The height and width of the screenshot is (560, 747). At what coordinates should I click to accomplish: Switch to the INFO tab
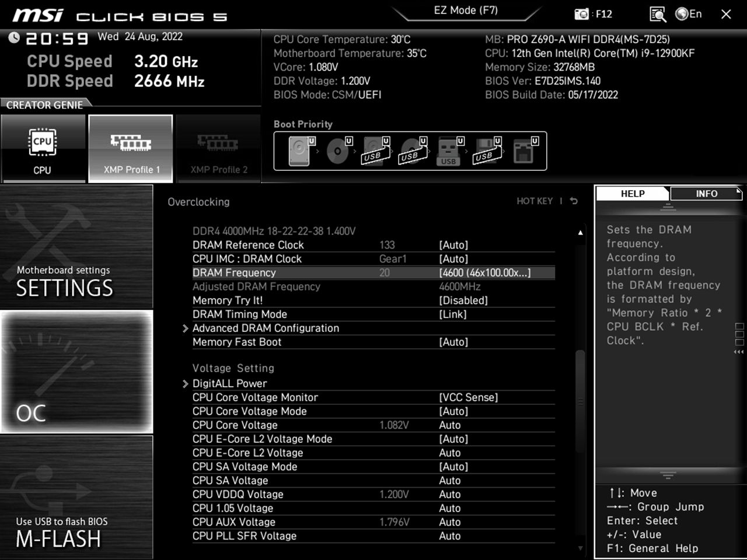pos(706,194)
